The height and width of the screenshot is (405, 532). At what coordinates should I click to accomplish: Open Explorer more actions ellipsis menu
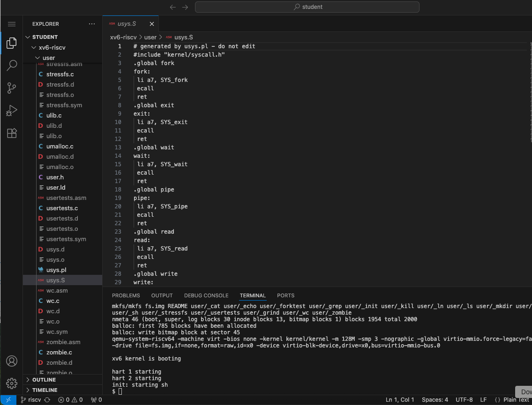[x=91, y=24]
